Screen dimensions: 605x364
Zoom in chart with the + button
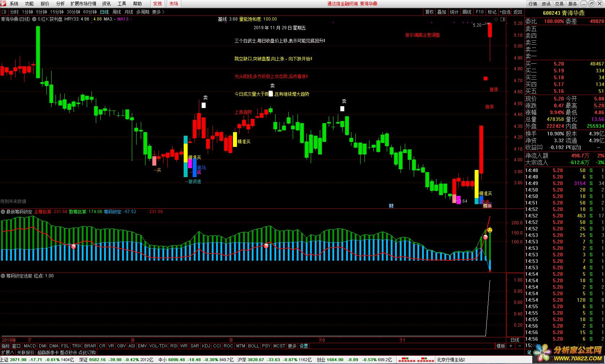(511, 346)
